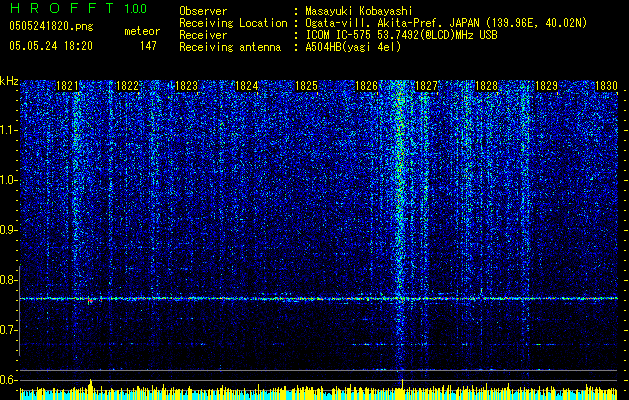The width and height of the screenshot is (629, 400).
Task: Click the Receiving antenna label
Action: [x=230, y=47]
